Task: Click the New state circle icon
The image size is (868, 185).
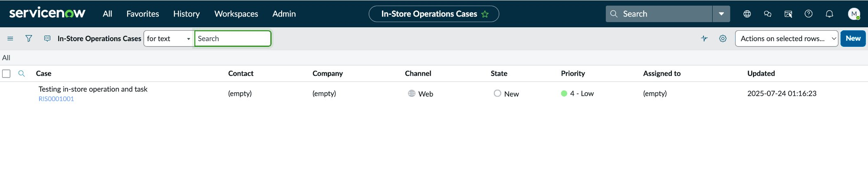Action: (x=497, y=93)
